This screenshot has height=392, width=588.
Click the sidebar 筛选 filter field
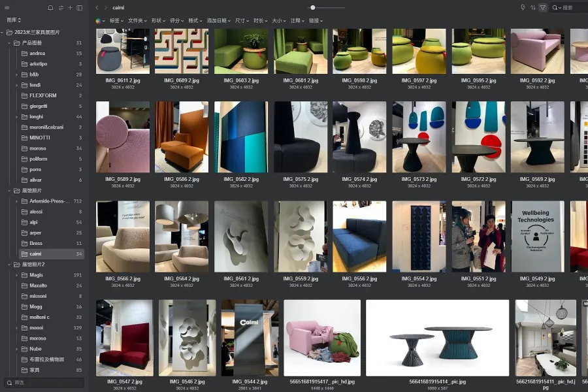[x=44, y=383]
